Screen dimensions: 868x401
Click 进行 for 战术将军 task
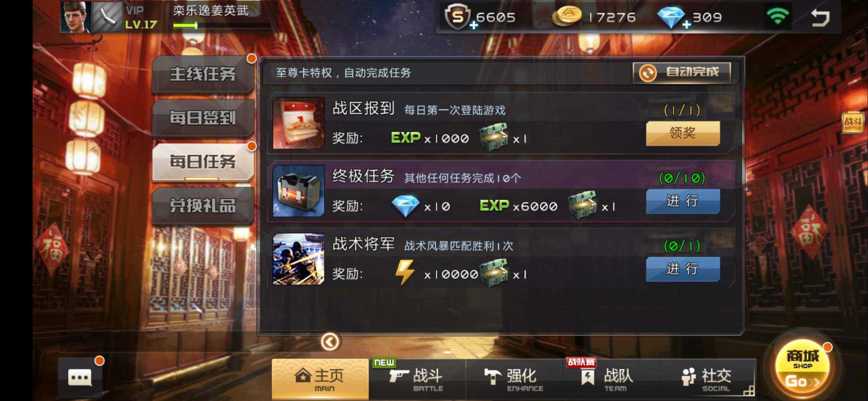(683, 269)
